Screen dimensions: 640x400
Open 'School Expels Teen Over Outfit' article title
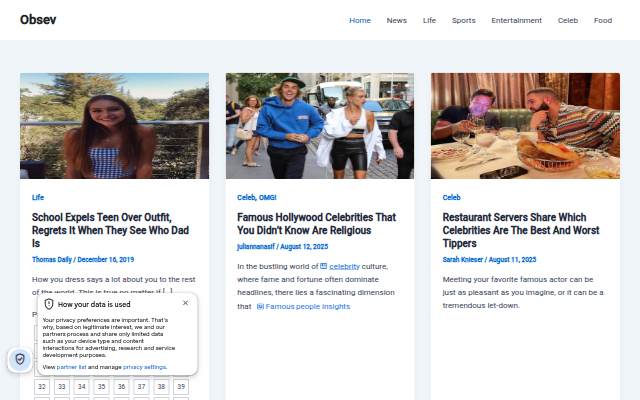110,230
